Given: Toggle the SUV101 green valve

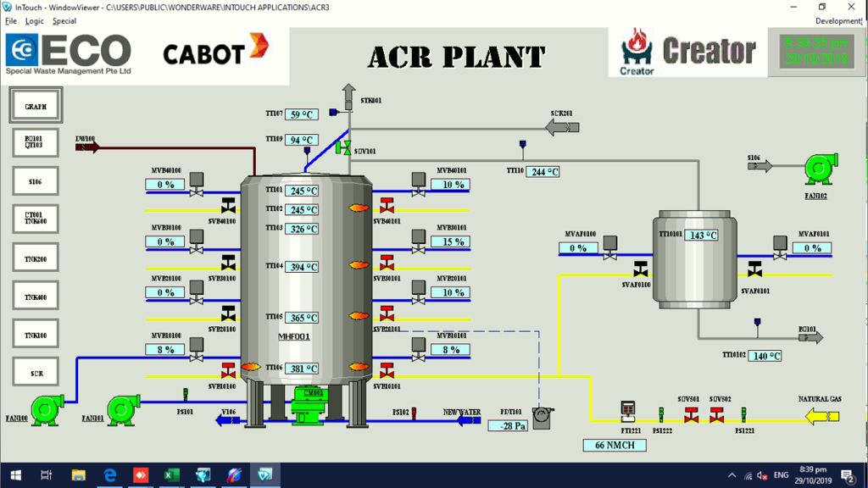Looking at the screenshot, I should (343, 147).
